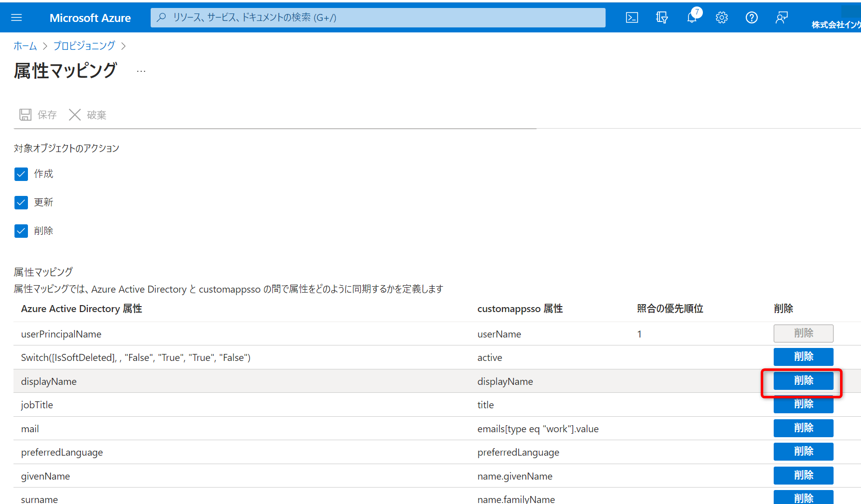Open the feedback icon
861x504 pixels.
[x=781, y=18]
